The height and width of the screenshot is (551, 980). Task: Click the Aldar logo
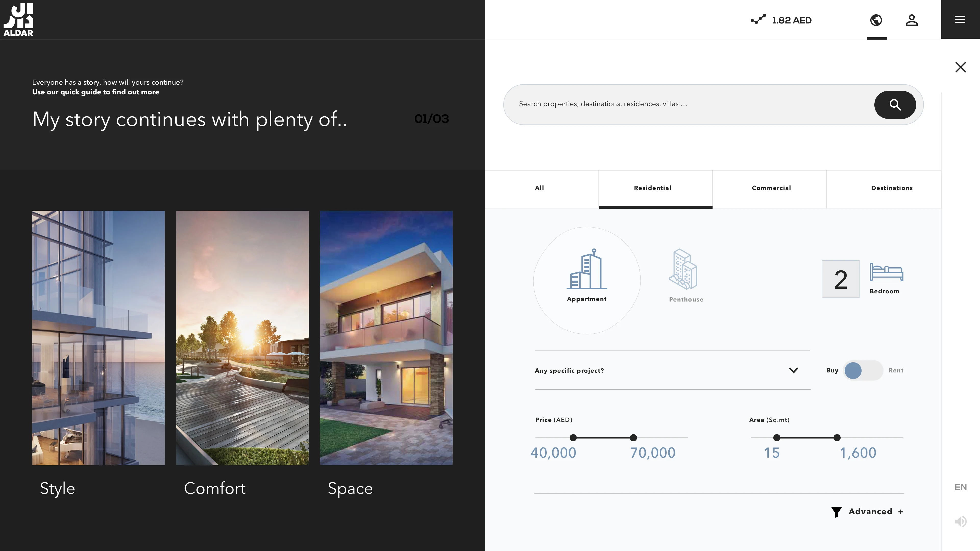18,19
